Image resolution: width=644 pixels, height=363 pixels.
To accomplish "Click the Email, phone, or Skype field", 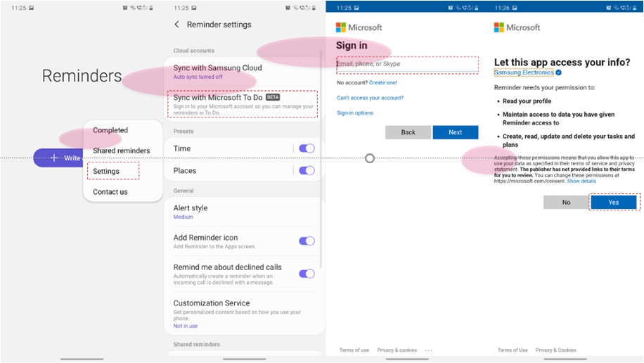I will (407, 64).
